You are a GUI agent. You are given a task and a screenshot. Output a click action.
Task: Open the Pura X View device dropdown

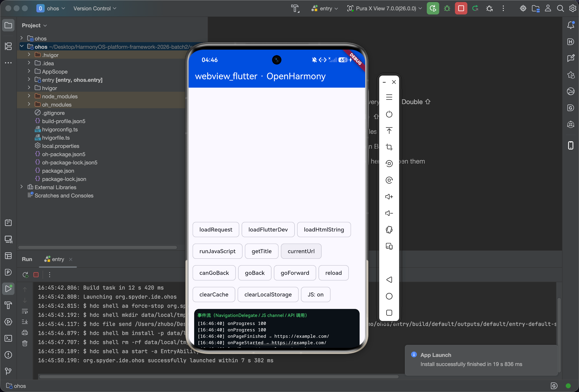[x=384, y=8]
